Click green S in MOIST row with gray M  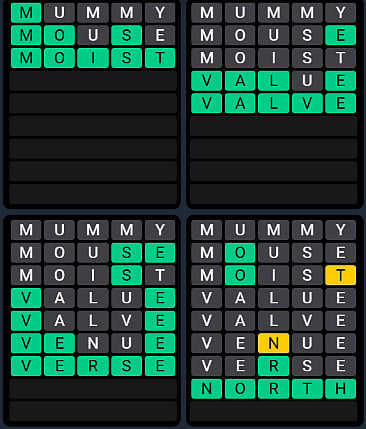126,275
